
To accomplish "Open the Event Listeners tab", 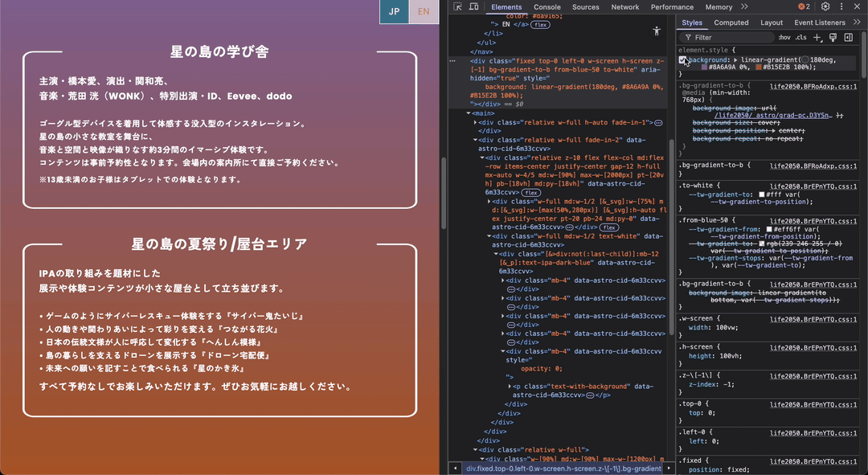I will click(x=819, y=23).
